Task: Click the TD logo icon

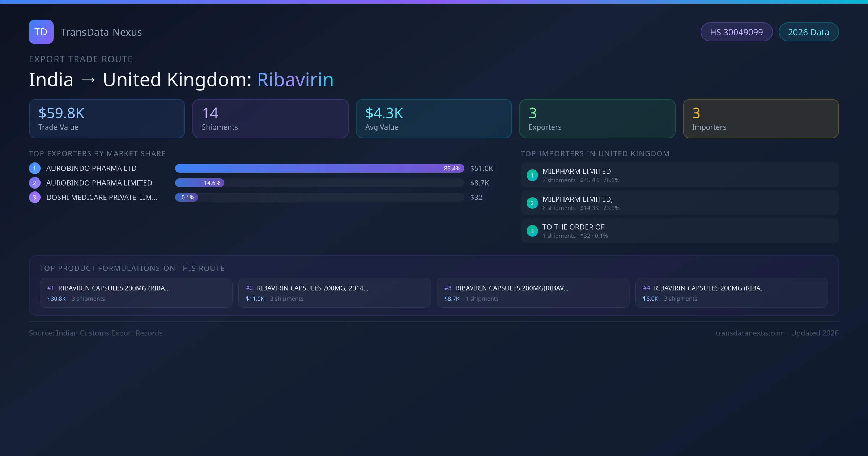Action: [x=41, y=32]
